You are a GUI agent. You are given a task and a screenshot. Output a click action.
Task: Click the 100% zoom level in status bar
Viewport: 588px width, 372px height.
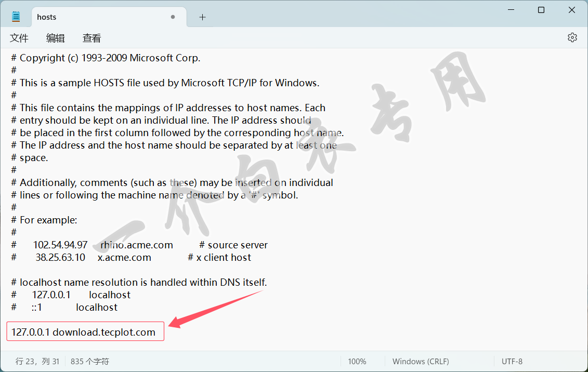357,362
